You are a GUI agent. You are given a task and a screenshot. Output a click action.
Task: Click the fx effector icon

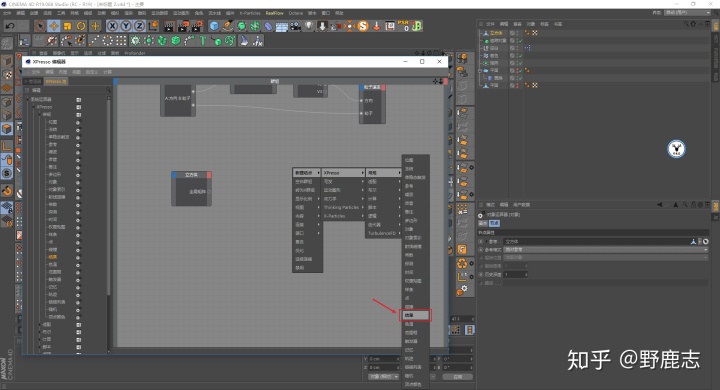(258, 41)
